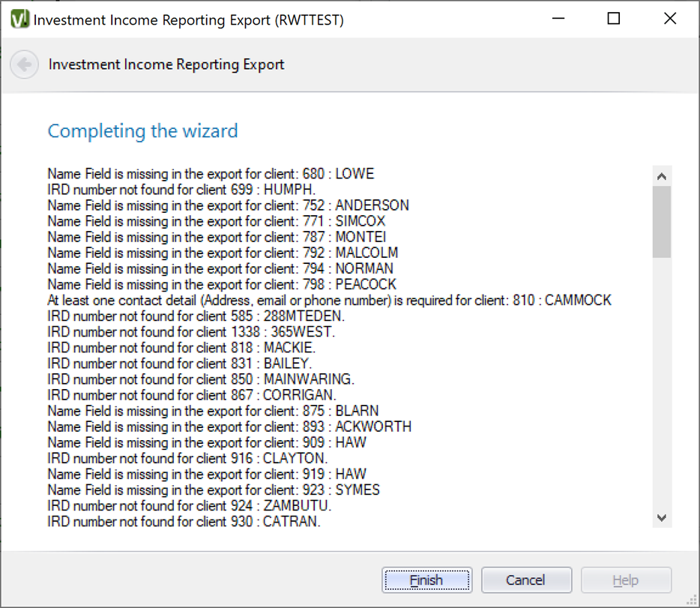Click the scrollbar down arrow
Screen dimensions: 700x608
662,517
